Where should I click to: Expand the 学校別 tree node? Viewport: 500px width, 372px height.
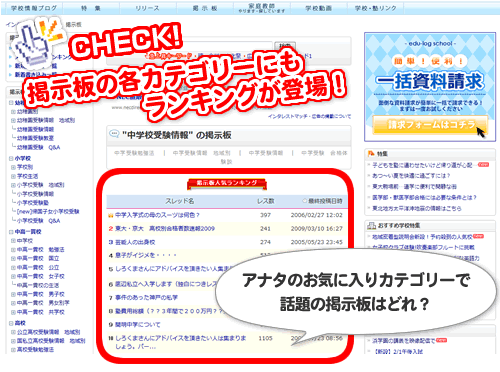(13, 167)
